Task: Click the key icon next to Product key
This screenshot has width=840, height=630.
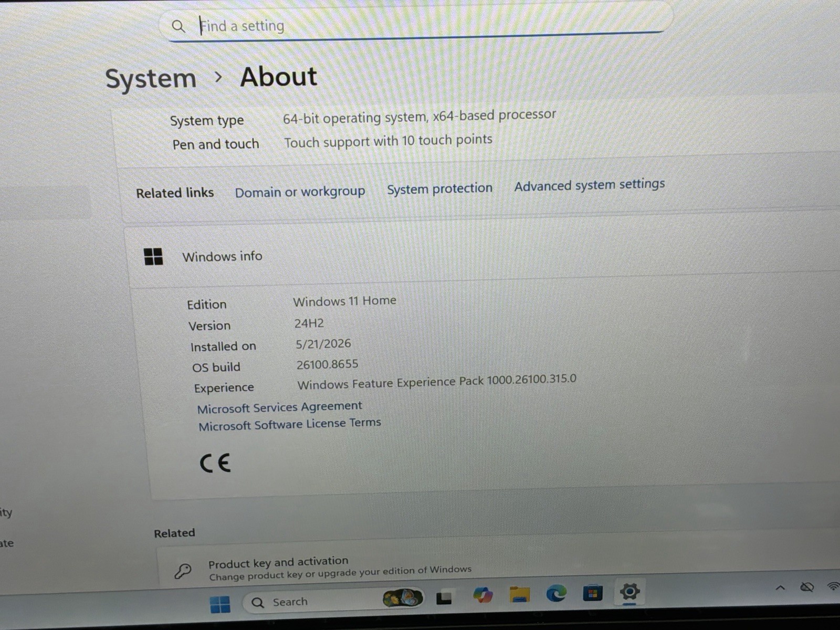Action: (x=183, y=571)
